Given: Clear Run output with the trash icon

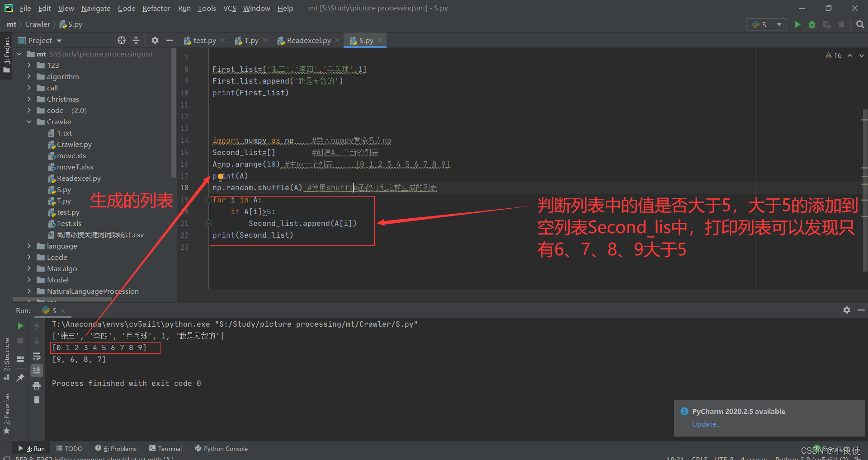Looking at the screenshot, I should (37, 400).
